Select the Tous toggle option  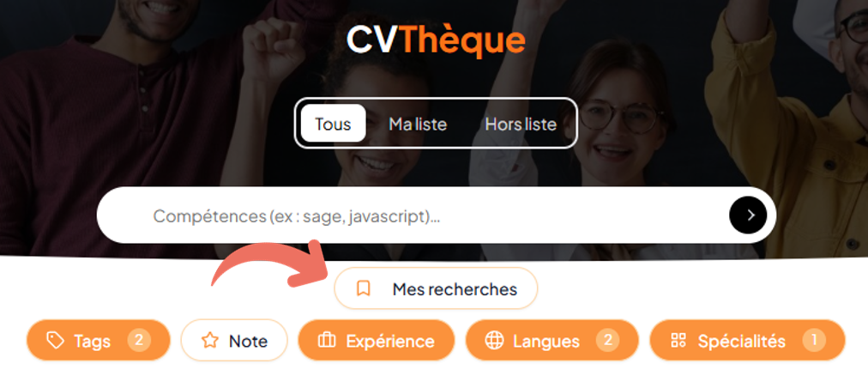click(x=334, y=124)
